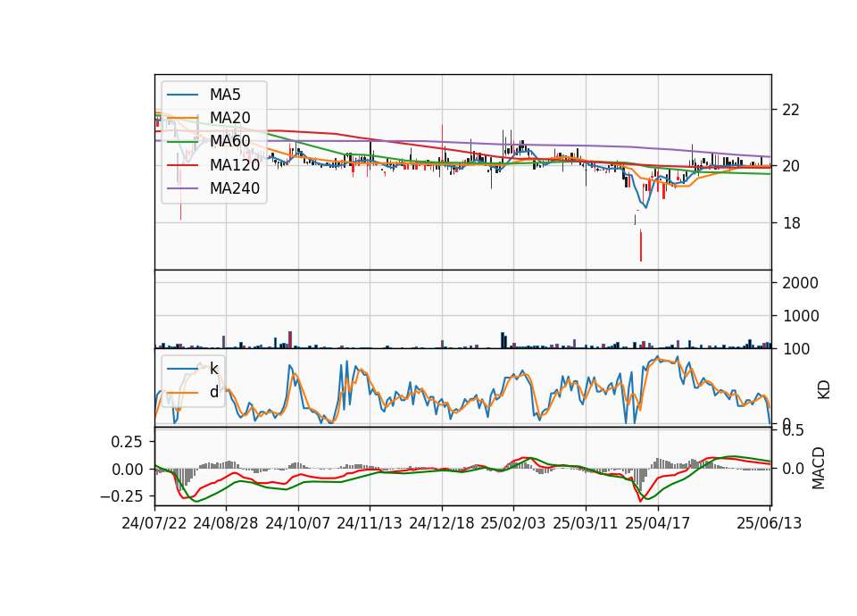Select the k legend entry in KD panel
The width and height of the screenshot is (857, 616).
tap(213, 369)
